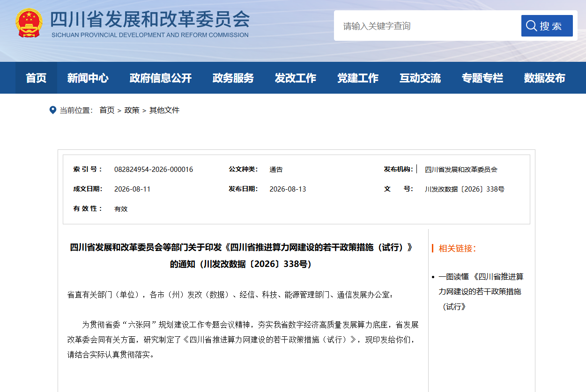Click the 四川省发展和改革委员会 site title

(x=150, y=19)
